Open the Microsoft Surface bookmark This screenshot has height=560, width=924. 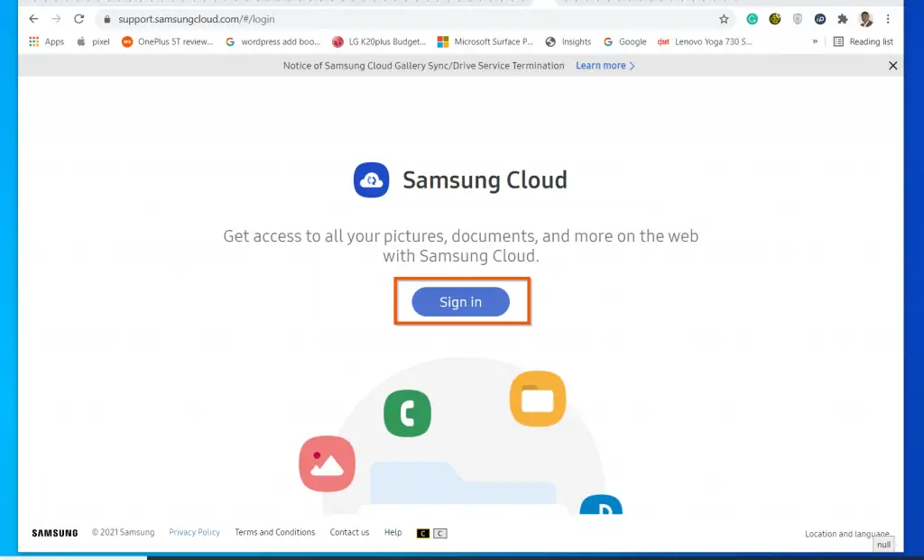tap(486, 41)
